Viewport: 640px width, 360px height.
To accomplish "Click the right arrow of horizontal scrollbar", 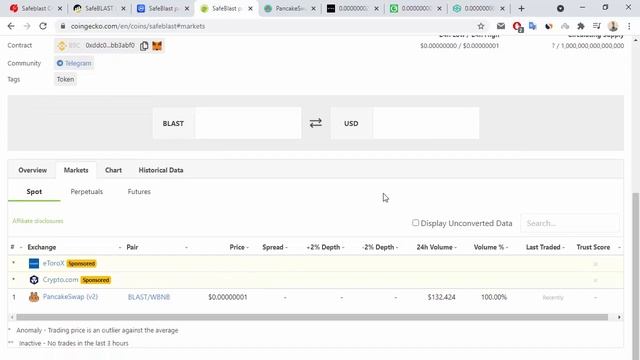I will [619, 317].
